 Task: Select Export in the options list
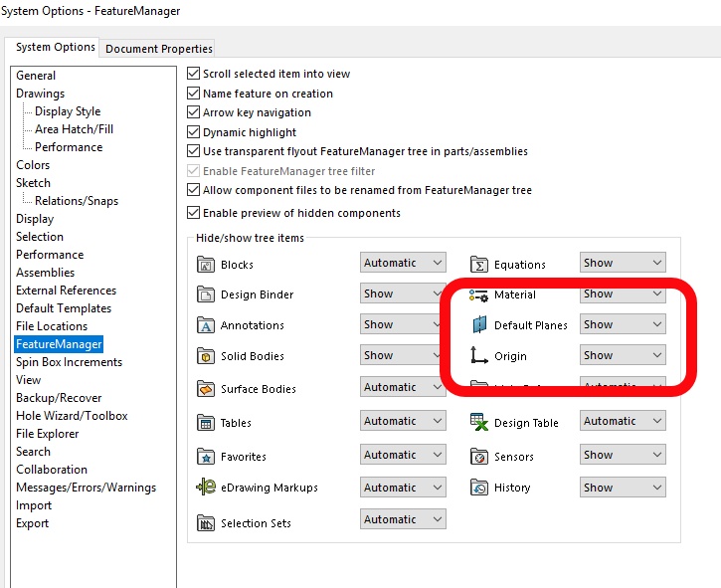[32, 523]
